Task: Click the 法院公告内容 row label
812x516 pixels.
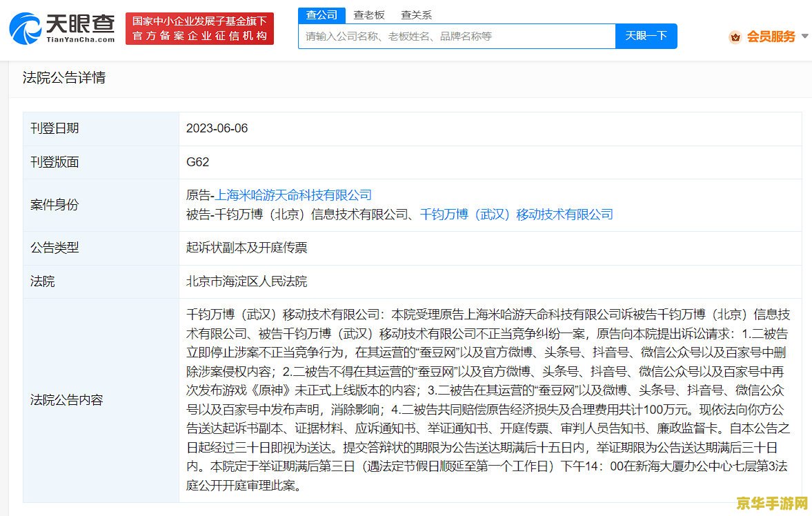Action: point(67,400)
